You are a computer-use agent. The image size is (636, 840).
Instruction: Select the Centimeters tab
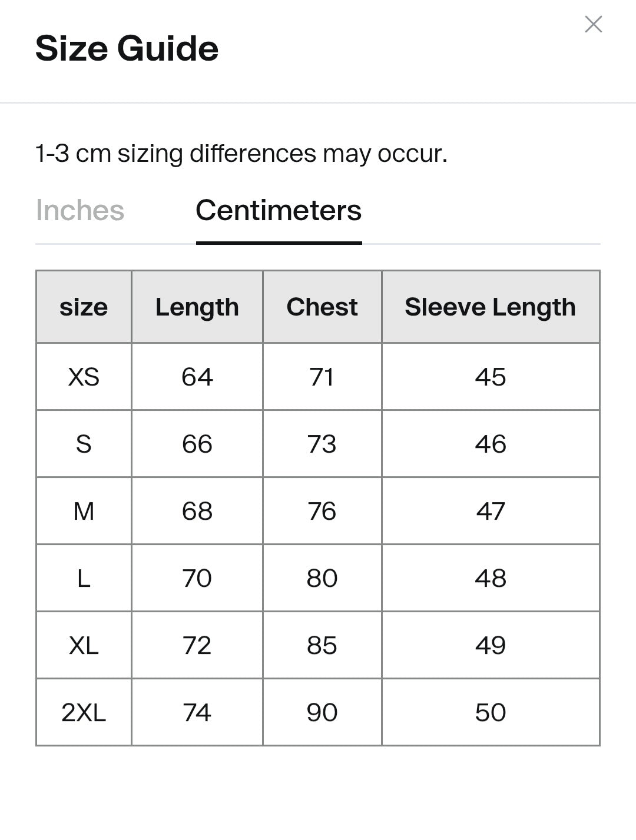pyautogui.click(x=279, y=211)
